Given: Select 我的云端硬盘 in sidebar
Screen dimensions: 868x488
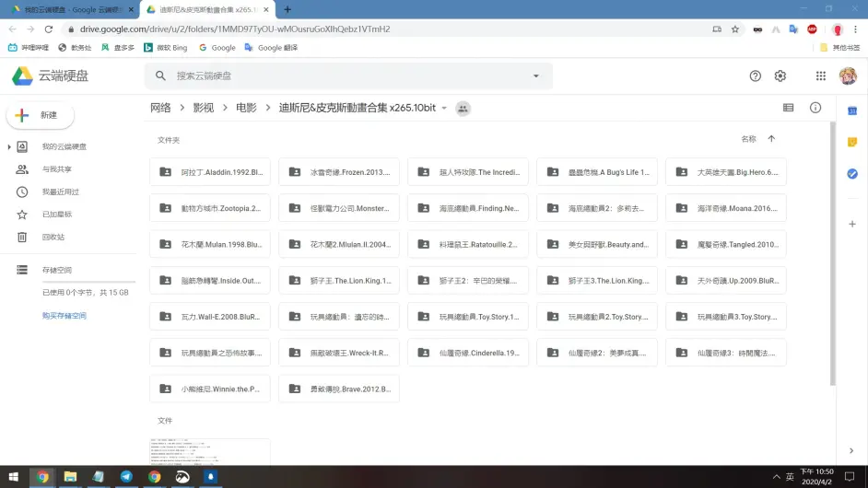Looking at the screenshot, I should (65, 146).
